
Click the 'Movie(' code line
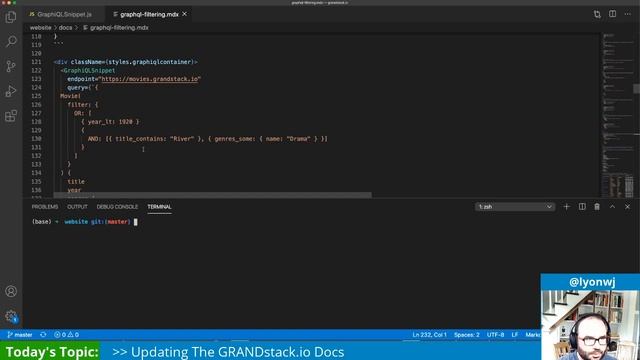click(70, 96)
